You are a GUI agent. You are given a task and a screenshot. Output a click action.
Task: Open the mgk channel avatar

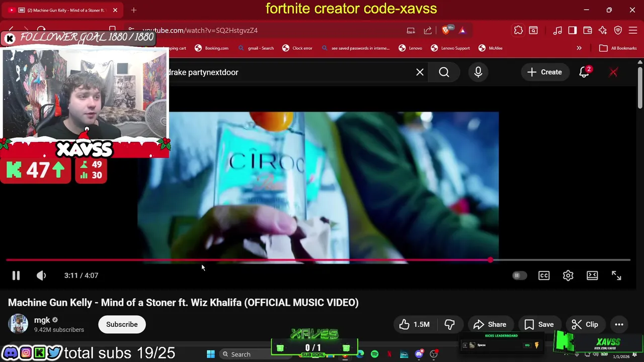[x=18, y=324]
